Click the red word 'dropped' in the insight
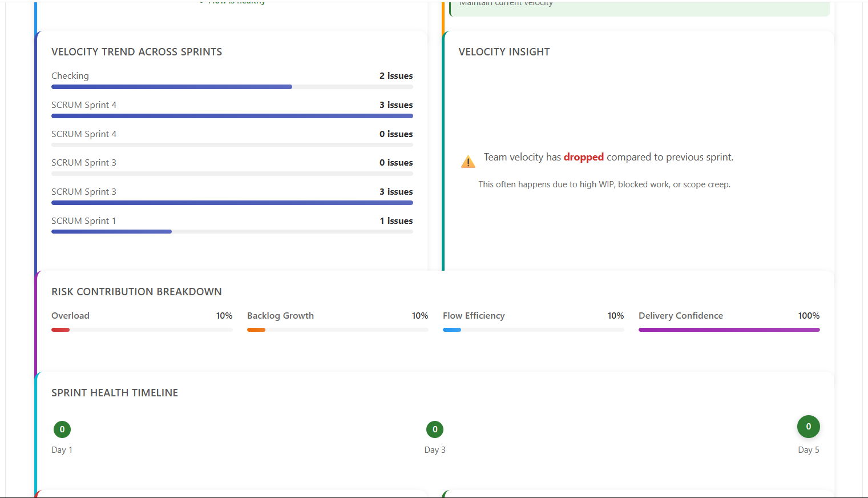This screenshot has height=498, width=868. click(x=584, y=157)
